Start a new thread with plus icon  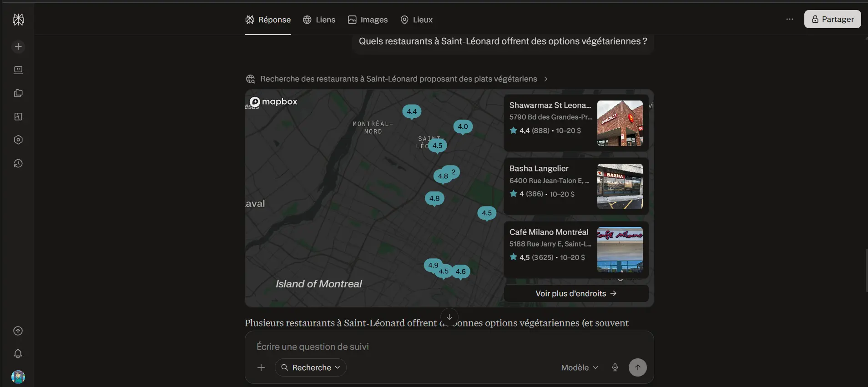click(x=18, y=46)
